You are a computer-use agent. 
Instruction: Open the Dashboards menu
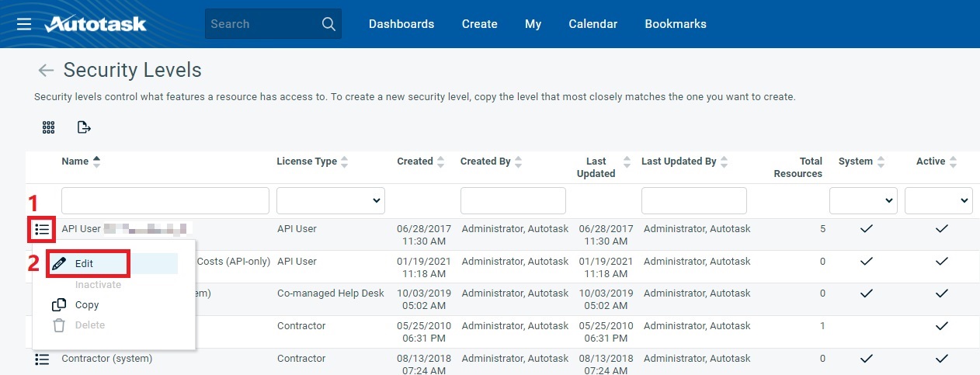click(x=401, y=24)
